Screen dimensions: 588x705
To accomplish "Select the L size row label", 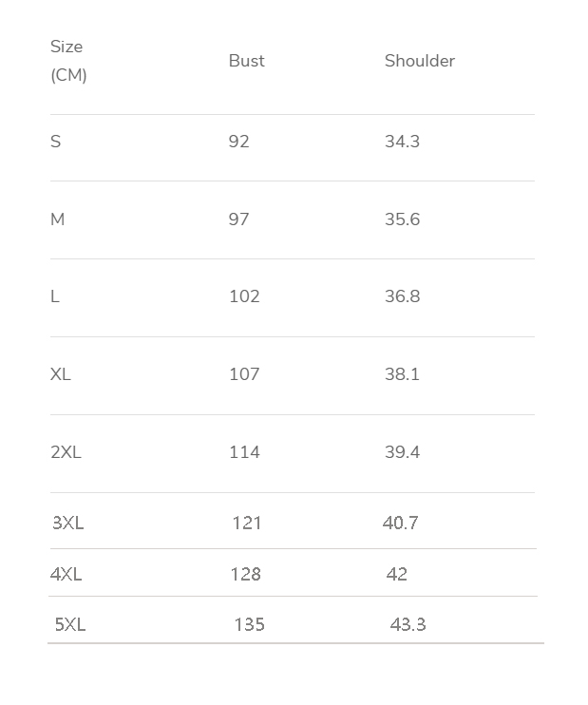I will (x=55, y=296).
